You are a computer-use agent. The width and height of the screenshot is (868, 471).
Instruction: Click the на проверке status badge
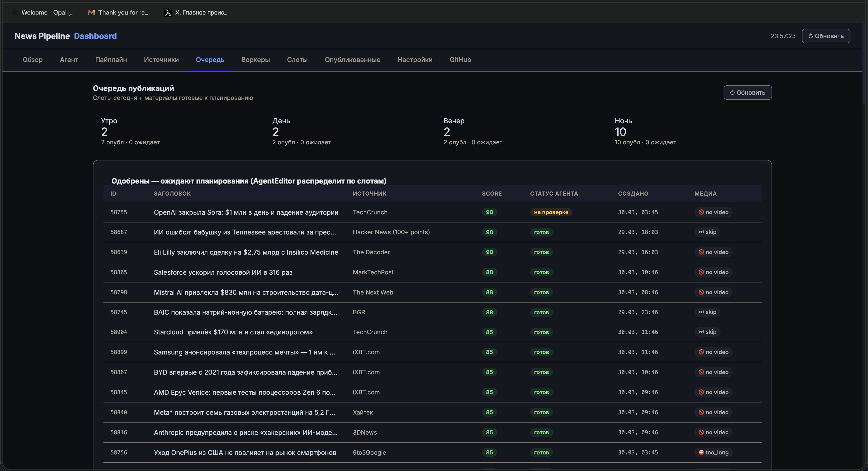pos(551,212)
